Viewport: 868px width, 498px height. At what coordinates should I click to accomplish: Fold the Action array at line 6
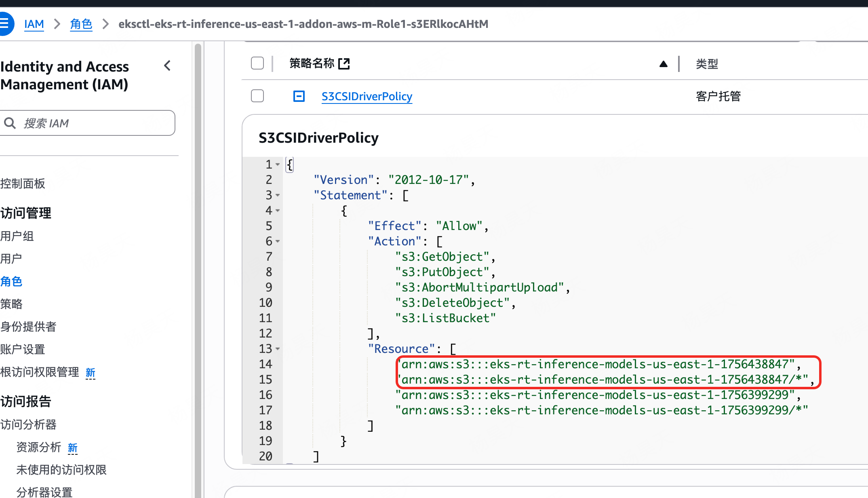(x=278, y=241)
